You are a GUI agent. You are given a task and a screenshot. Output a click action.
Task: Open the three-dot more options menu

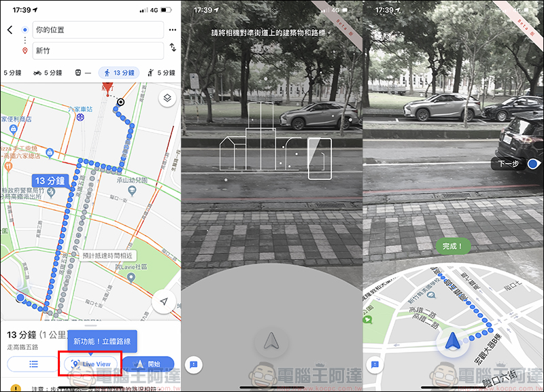[x=173, y=30]
